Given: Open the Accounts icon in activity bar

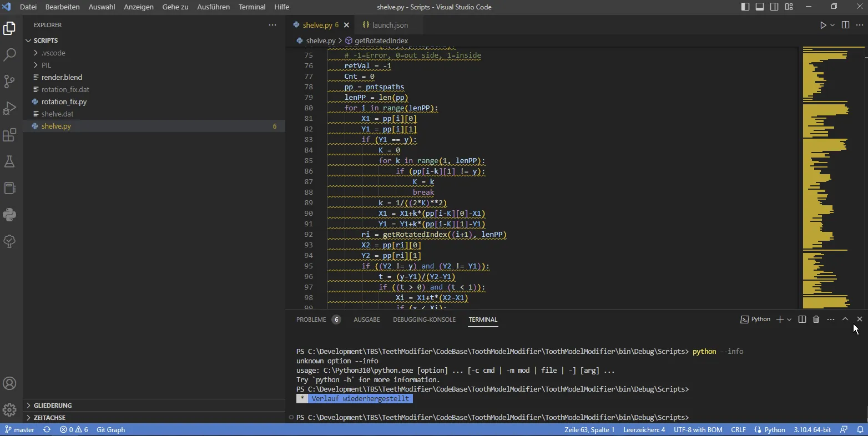Looking at the screenshot, I should tap(9, 383).
